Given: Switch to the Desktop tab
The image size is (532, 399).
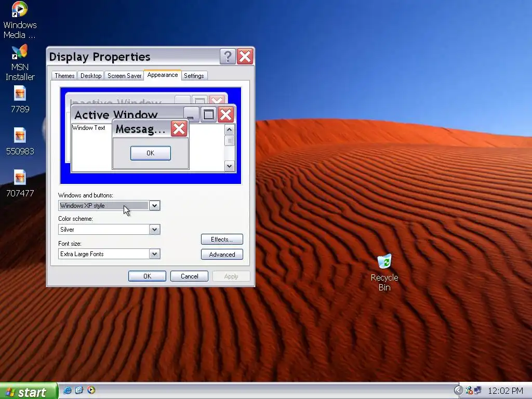Looking at the screenshot, I should 91,76.
